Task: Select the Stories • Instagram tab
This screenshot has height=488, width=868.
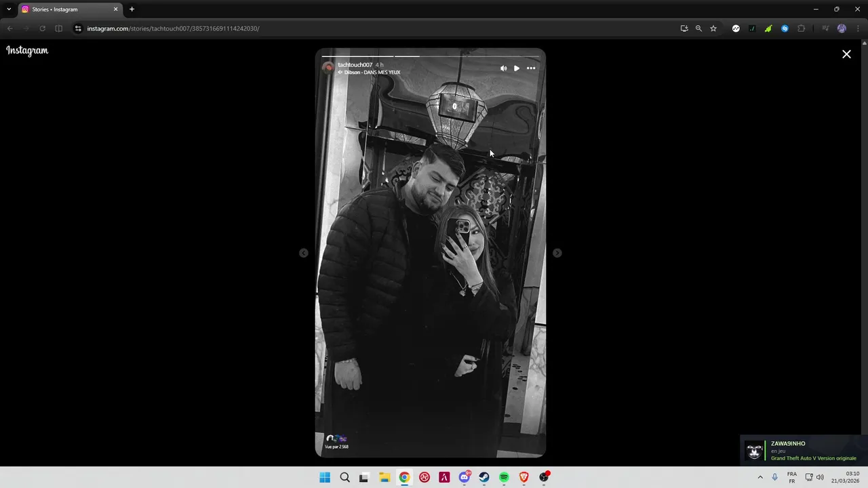Action: coord(70,9)
